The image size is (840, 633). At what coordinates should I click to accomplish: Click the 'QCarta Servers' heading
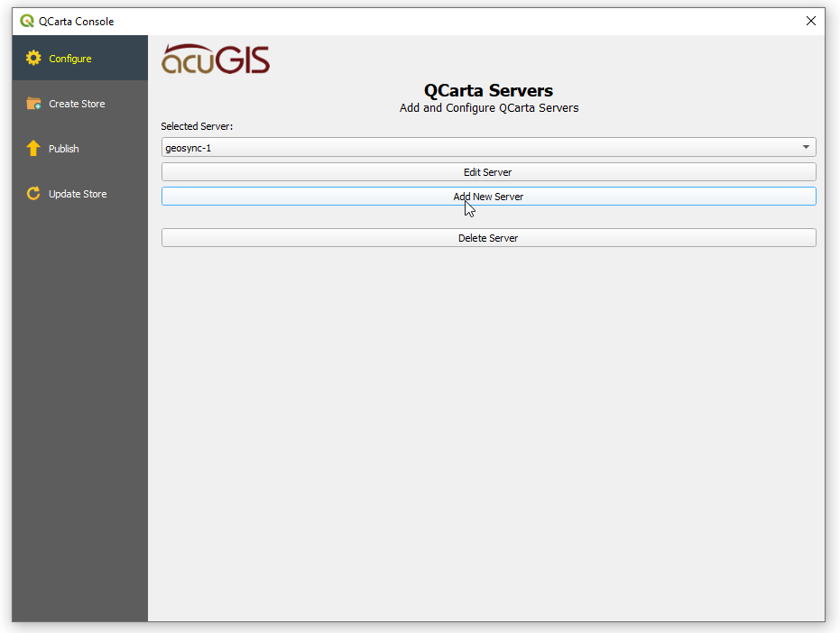pyautogui.click(x=489, y=90)
